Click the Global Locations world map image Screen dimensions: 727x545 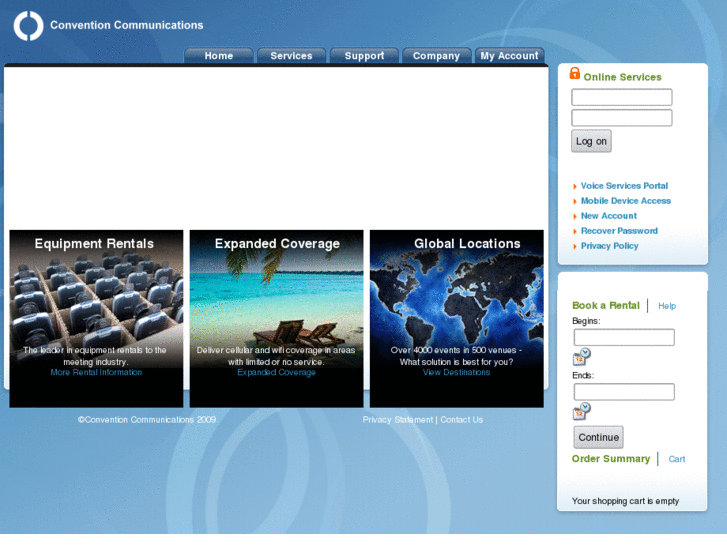[x=456, y=300]
